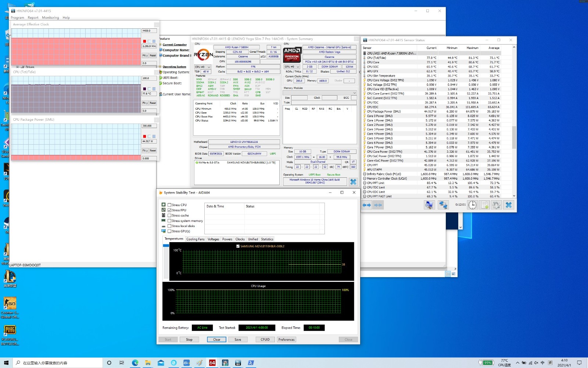Click the clock reset timer icon in Sensor Status
The image size is (588, 368).
click(x=473, y=205)
